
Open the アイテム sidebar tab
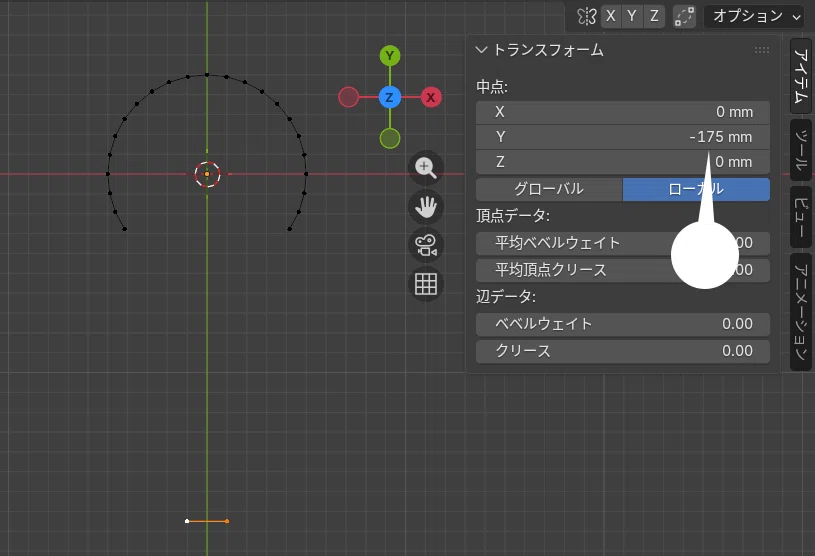pyautogui.click(x=801, y=76)
